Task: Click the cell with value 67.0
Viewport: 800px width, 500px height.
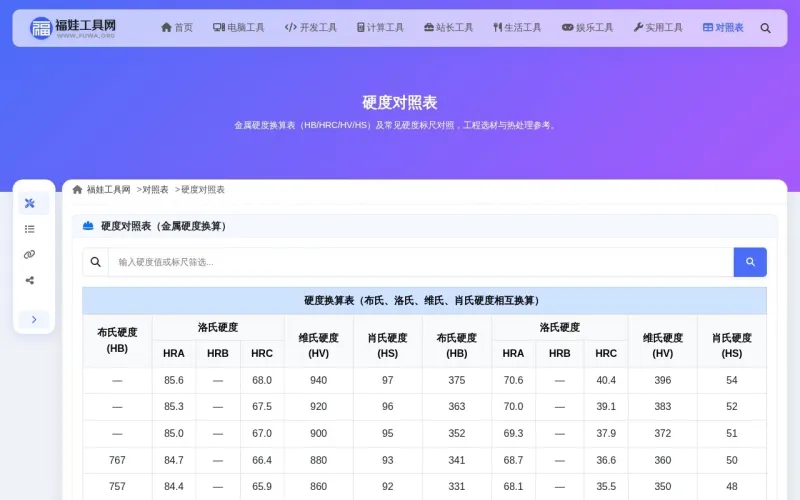Action: (262, 433)
